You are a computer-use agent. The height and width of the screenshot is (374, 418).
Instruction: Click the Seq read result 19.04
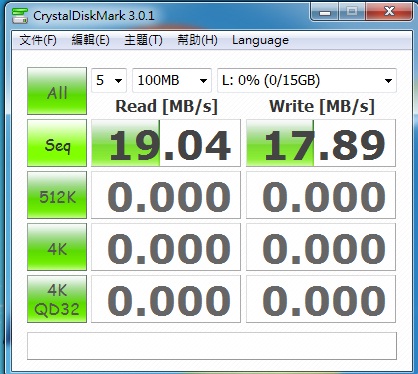166,143
